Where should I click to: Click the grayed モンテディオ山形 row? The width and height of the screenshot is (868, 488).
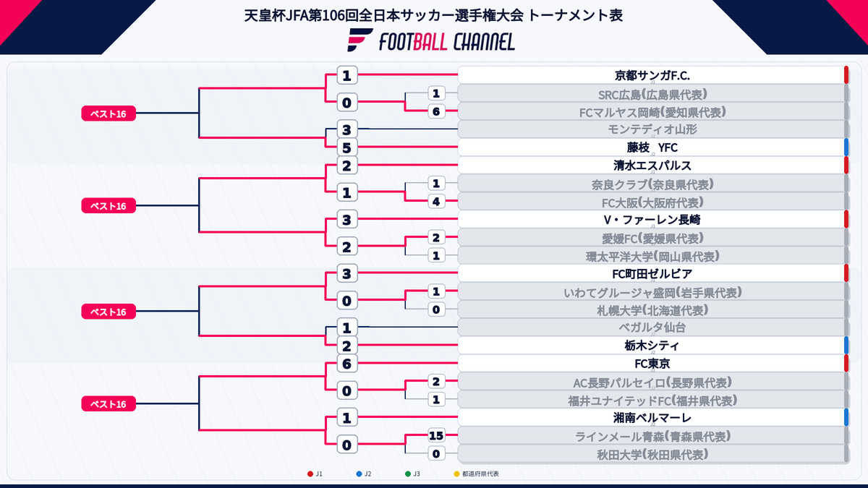point(653,129)
